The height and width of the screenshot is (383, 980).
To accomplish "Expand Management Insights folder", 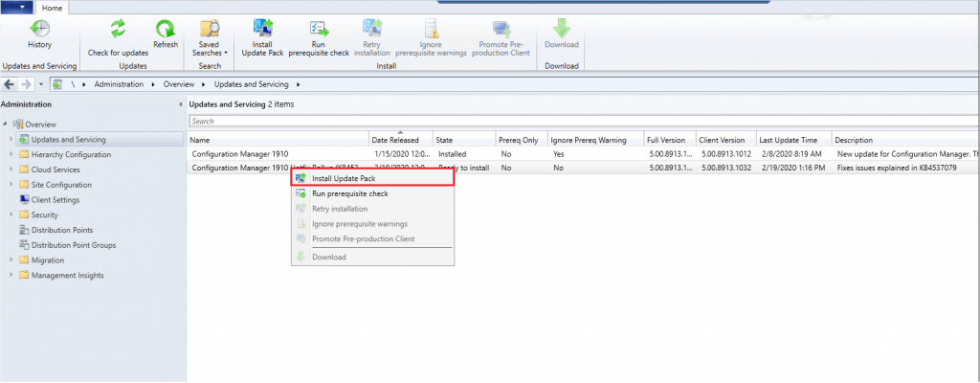I will (11, 275).
